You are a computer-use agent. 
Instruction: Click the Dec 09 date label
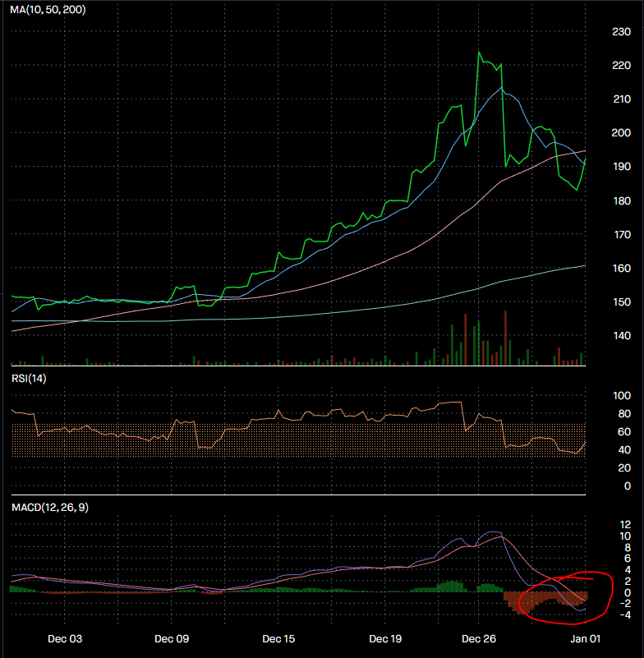pos(172,639)
